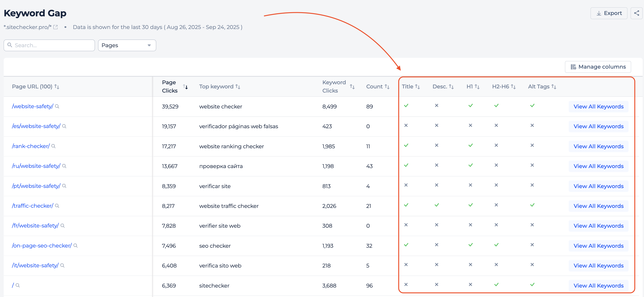Image resolution: width=644 pixels, height=297 pixels.
Task: Open external link icon beside sitechecker.pro domain
Action: 56,27
